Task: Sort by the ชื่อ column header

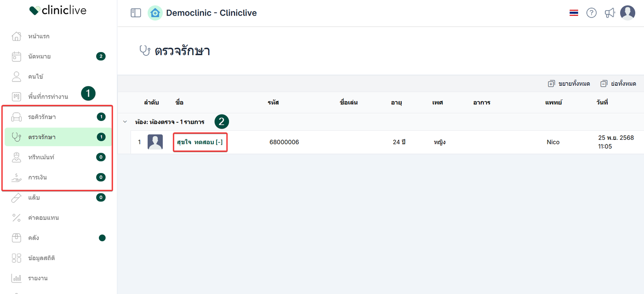Action: pyautogui.click(x=179, y=103)
